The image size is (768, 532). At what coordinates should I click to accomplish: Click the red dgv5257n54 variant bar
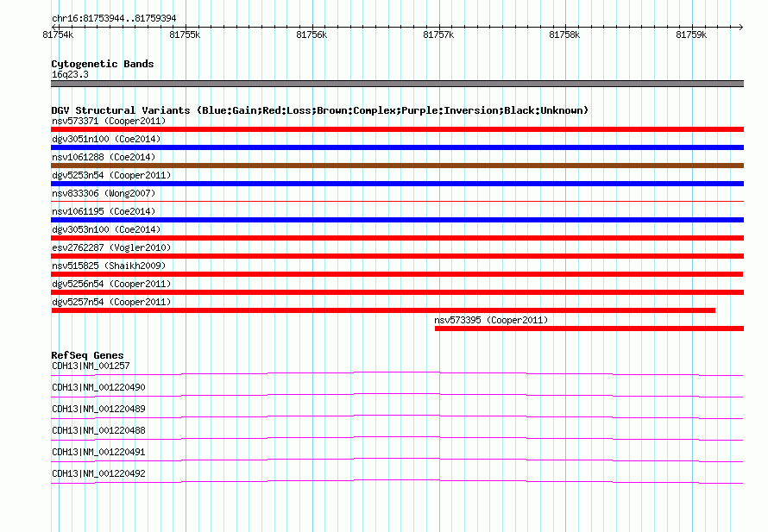coord(383,310)
